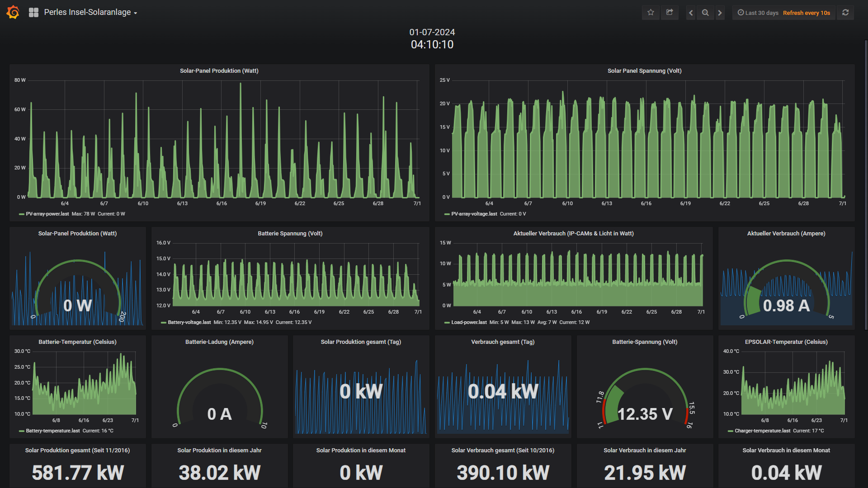
Task: Open Perles Insel-Solaranlage dashboard dropdown
Action: coord(90,13)
